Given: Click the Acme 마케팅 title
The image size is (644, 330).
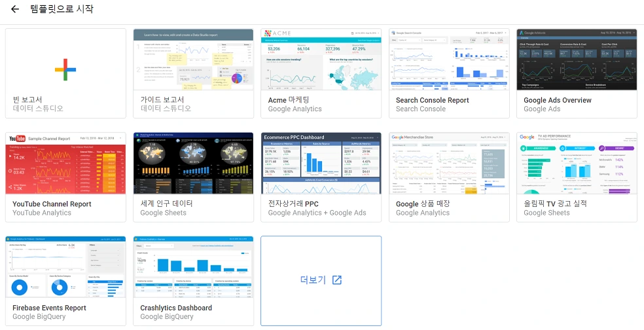Looking at the screenshot, I should [x=289, y=100].
